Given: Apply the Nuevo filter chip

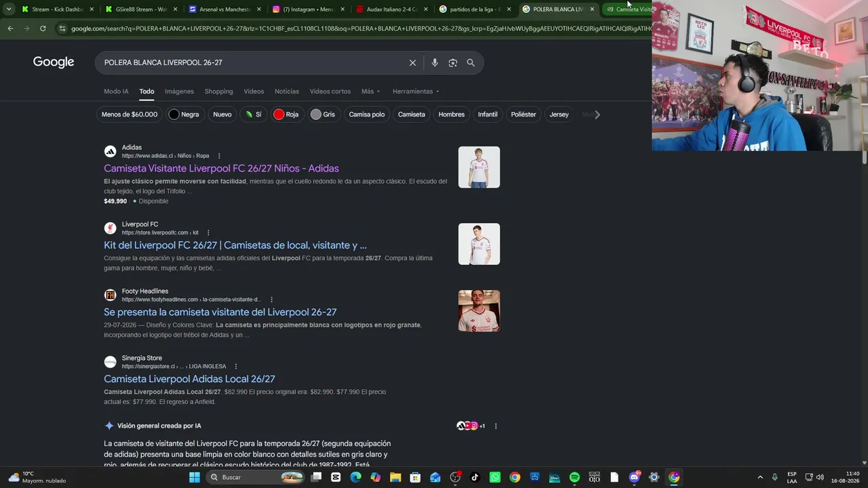Looking at the screenshot, I should [222, 115].
